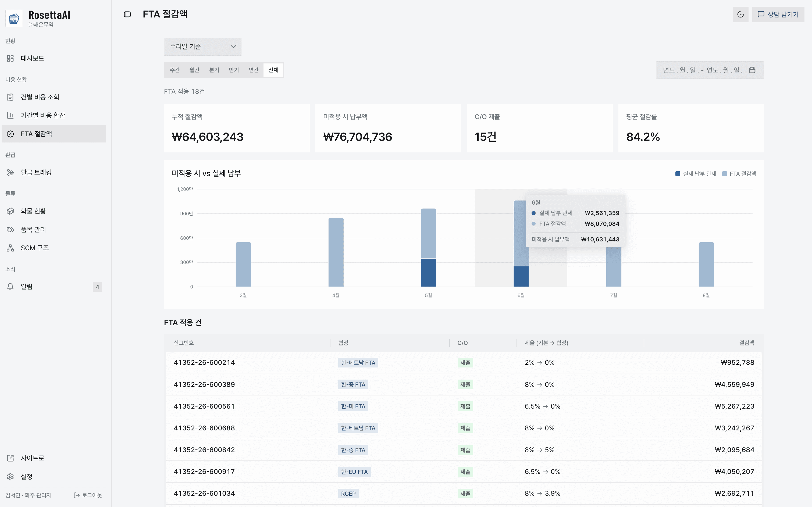Click the 한-미 FTA tag
The height and width of the screenshot is (507, 812).
pos(353,406)
